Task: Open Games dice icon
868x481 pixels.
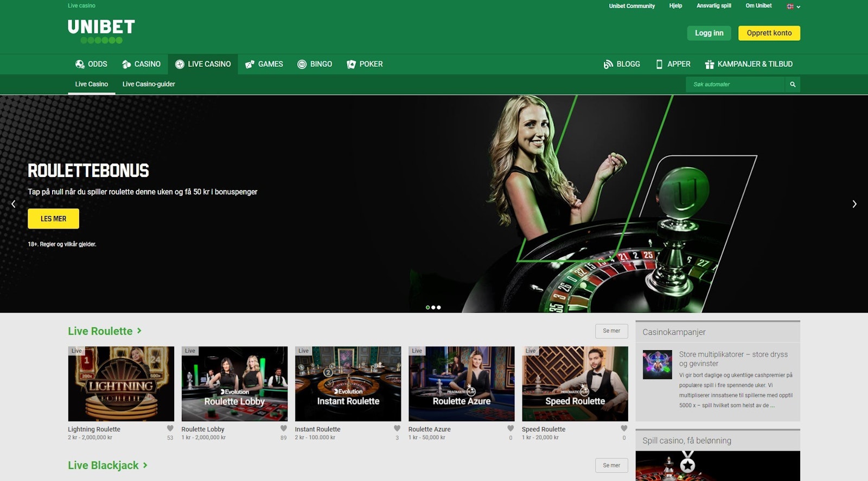Action: [250, 64]
